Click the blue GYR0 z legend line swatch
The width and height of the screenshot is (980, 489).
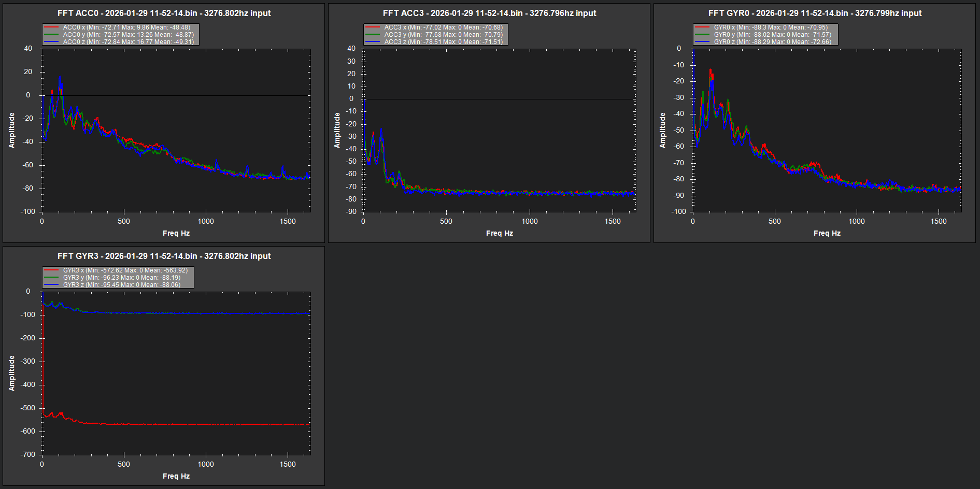[x=702, y=42]
